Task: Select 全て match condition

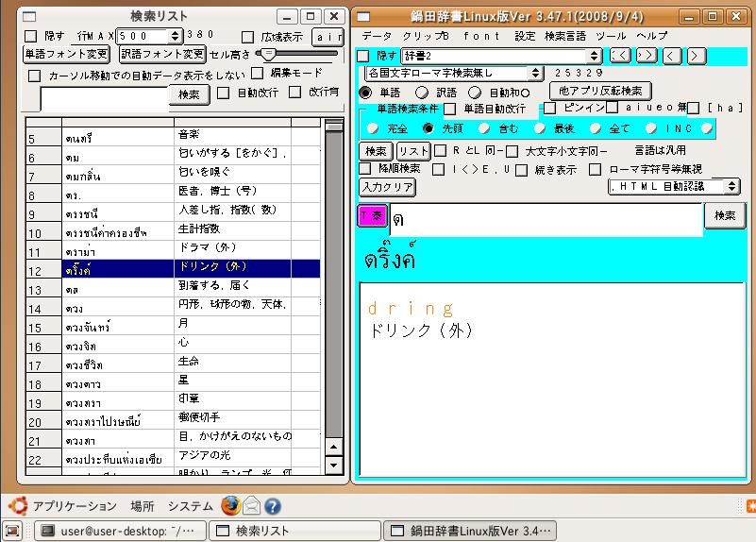Action: (595, 128)
